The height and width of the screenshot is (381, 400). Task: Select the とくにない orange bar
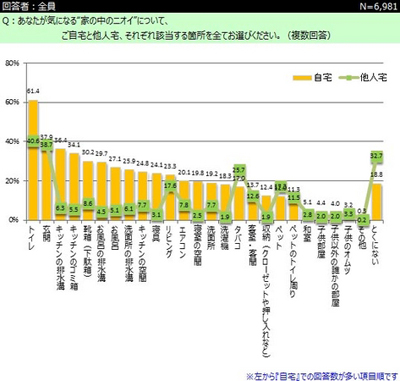tap(377, 202)
